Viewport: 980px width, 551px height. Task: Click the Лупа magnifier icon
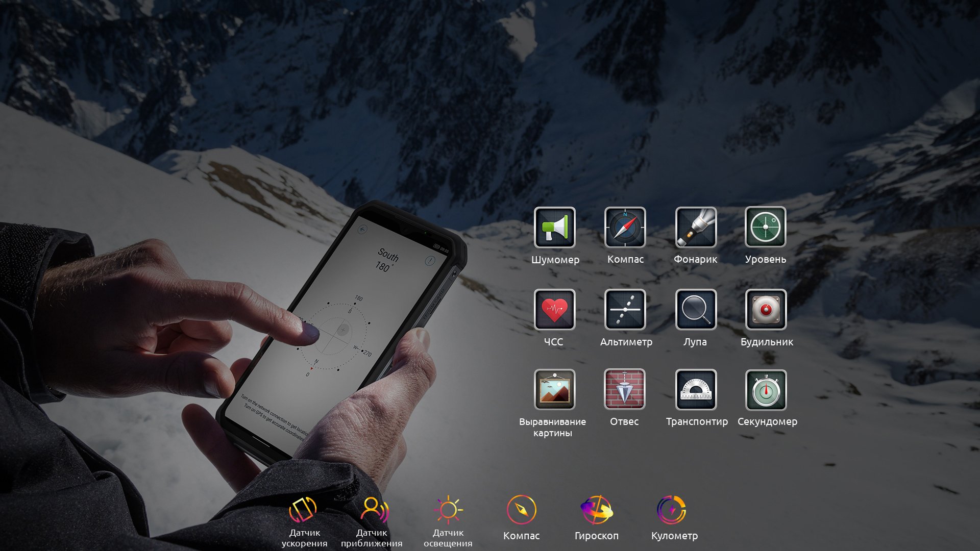695,310
